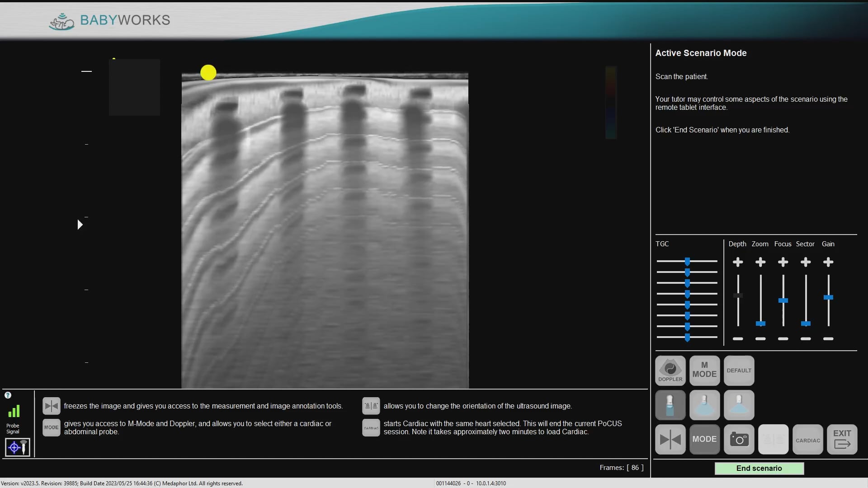868x488 pixels.
Task: Start CARDIAC session button
Action: click(x=807, y=439)
